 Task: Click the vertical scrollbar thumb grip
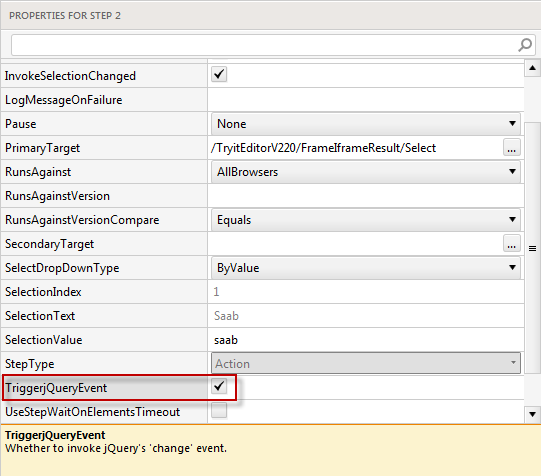pyautogui.click(x=532, y=248)
